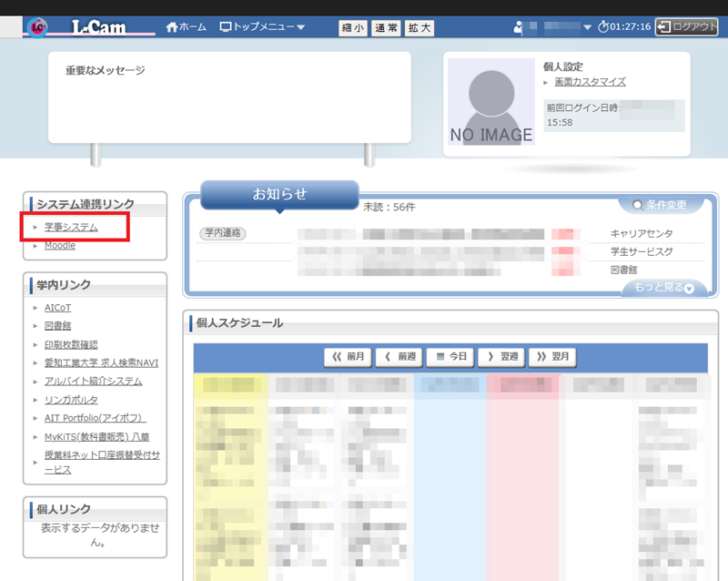The width and height of the screenshot is (728, 581).
Task: Click the user account icon in header
Action: (519, 27)
